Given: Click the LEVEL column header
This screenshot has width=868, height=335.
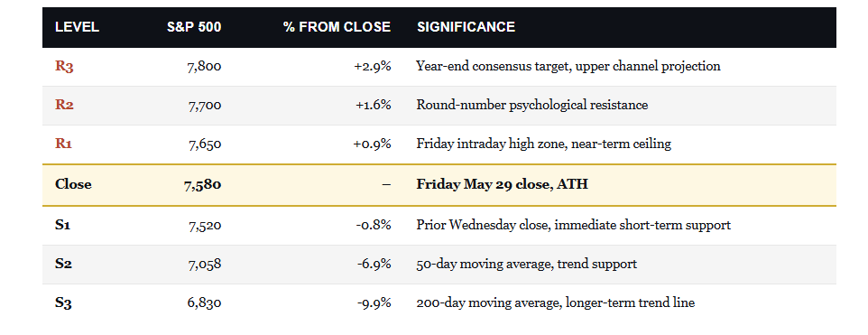Looking at the screenshot, I should click(77, 27).
